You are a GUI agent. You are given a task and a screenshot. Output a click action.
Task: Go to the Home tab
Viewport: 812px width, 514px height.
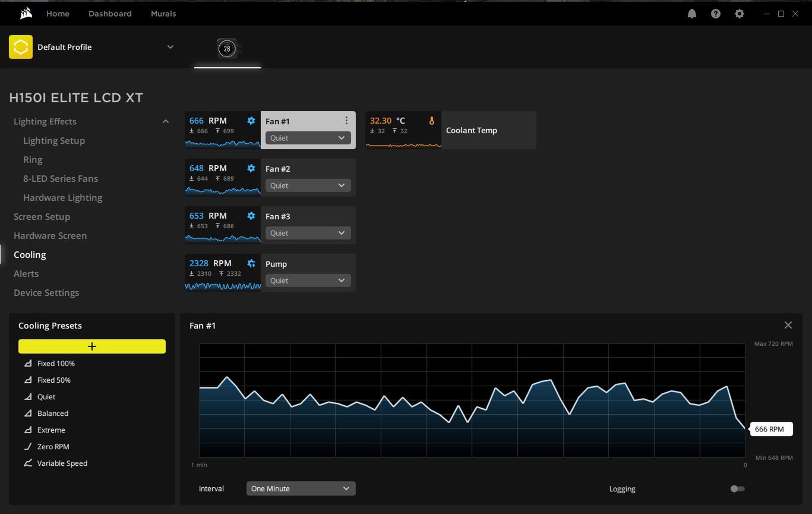point(58,14)
